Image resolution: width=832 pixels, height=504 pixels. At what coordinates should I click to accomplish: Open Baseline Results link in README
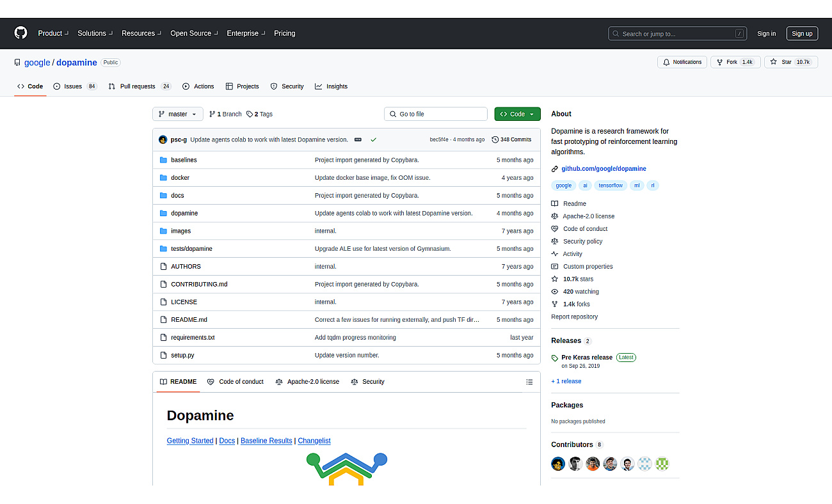[x=266, y=441]
